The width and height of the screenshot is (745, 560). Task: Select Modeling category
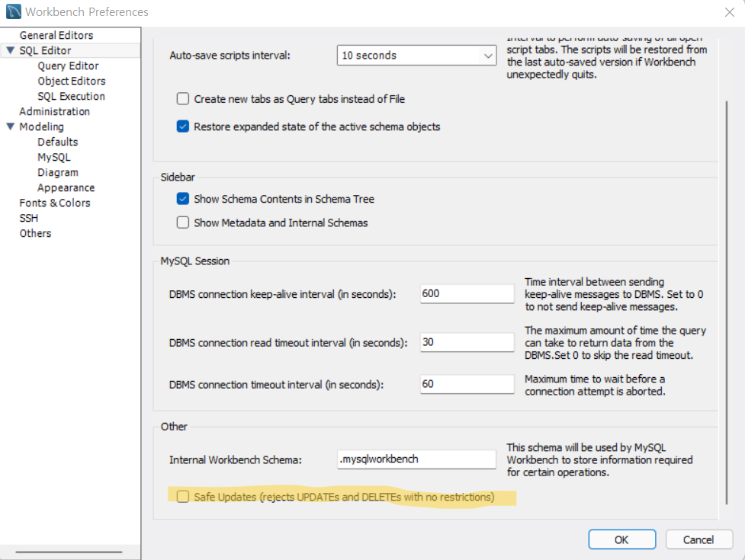[x=41, y=126]
